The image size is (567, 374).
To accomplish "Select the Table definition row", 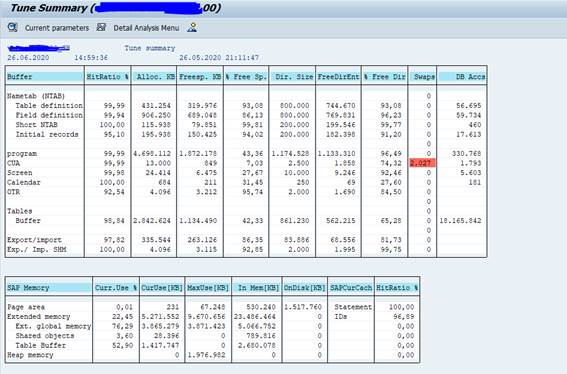I will pyautogui.click(x=246, y=106).
